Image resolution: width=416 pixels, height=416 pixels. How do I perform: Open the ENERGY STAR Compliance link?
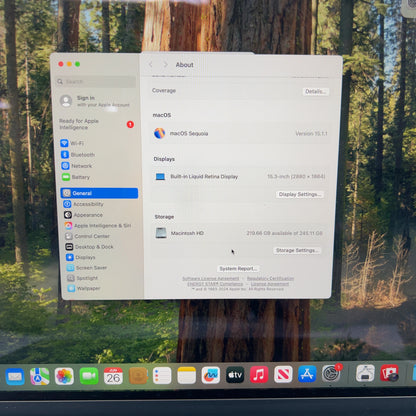pos(215,284)
